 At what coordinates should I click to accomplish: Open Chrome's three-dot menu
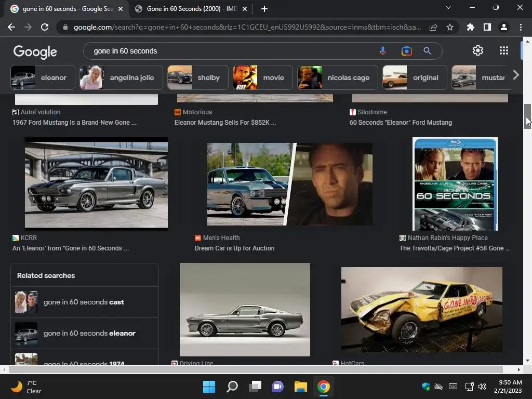(x=521, y=27)
